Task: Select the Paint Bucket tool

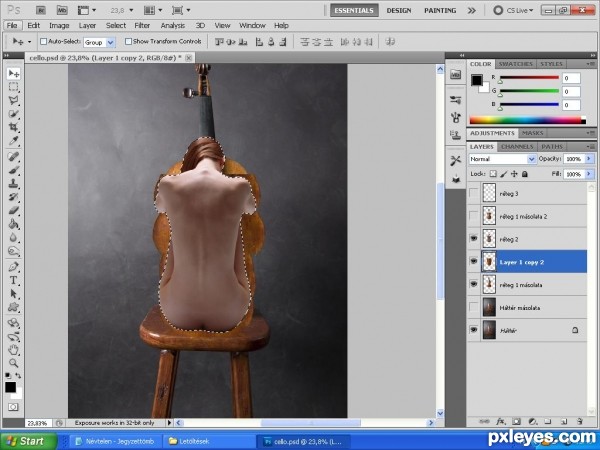Action: pos(13,223)
